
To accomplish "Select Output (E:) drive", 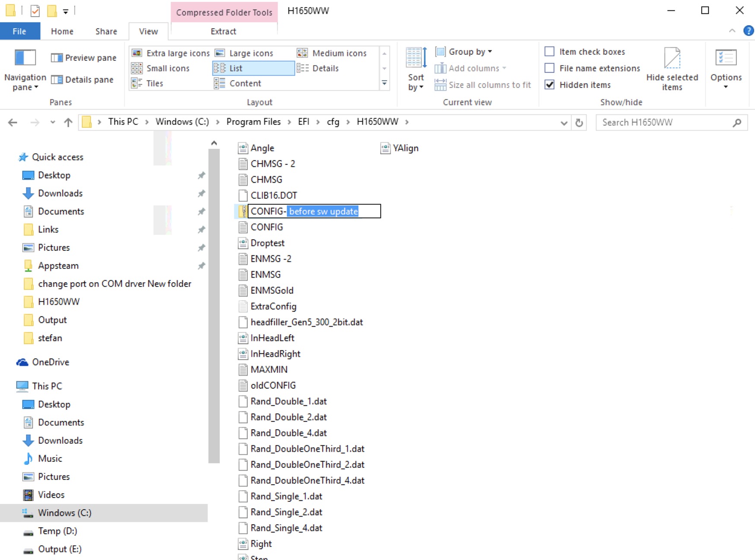I will [x=60, y=549].
